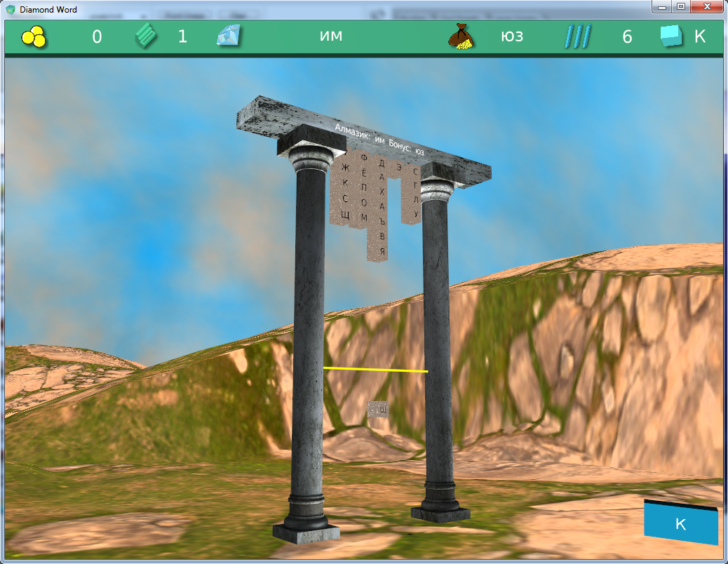This screenshot has width=728, height=564.
Task: Maximize the Diamond Word window
Action: [x=680, y=7]
